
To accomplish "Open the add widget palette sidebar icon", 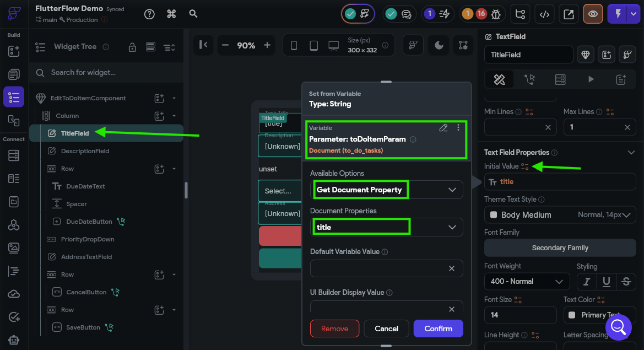I will click(x=14, y=51).
